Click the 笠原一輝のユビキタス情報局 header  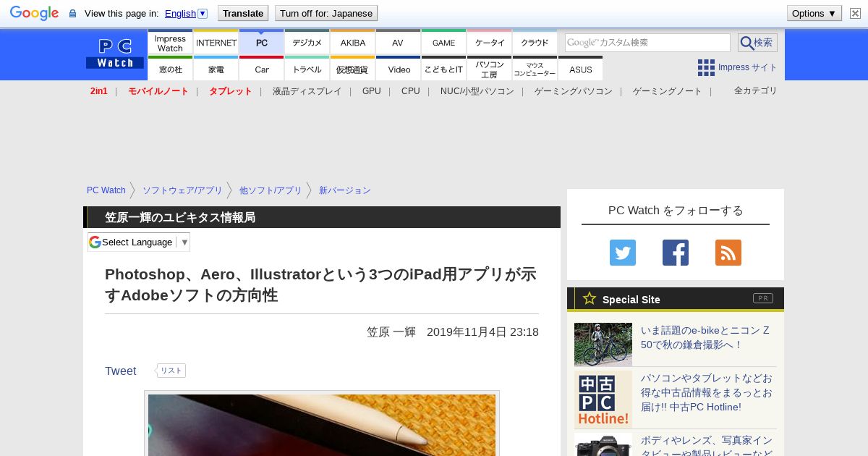[180, 217]
